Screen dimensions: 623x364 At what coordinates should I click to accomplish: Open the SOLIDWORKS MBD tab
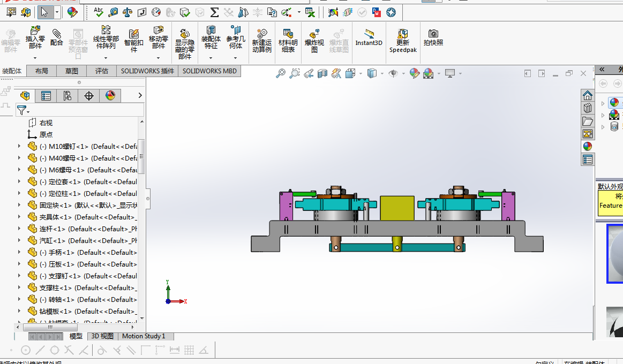coord(209,71)
